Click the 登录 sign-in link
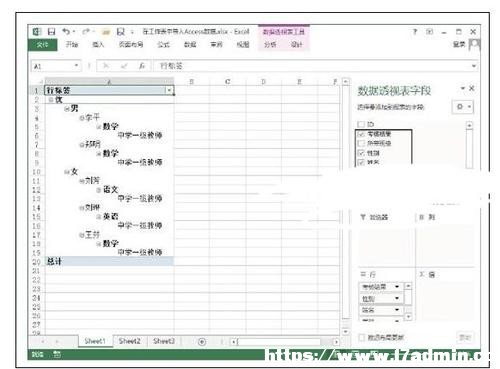Image resolution: width=500 pixels, height=369 pixels. tap(459, 44)
